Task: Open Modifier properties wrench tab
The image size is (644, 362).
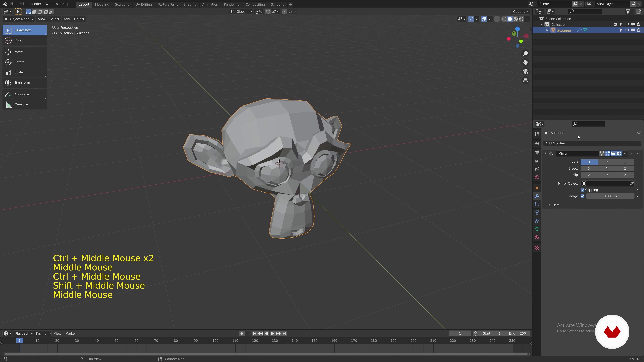Action: coord(537,196)
